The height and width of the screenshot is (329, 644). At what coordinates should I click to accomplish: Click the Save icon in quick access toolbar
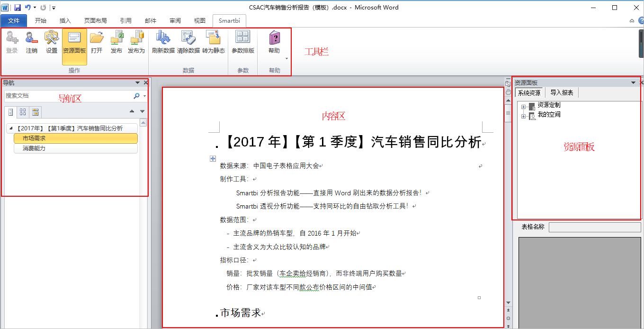[18, 8]
